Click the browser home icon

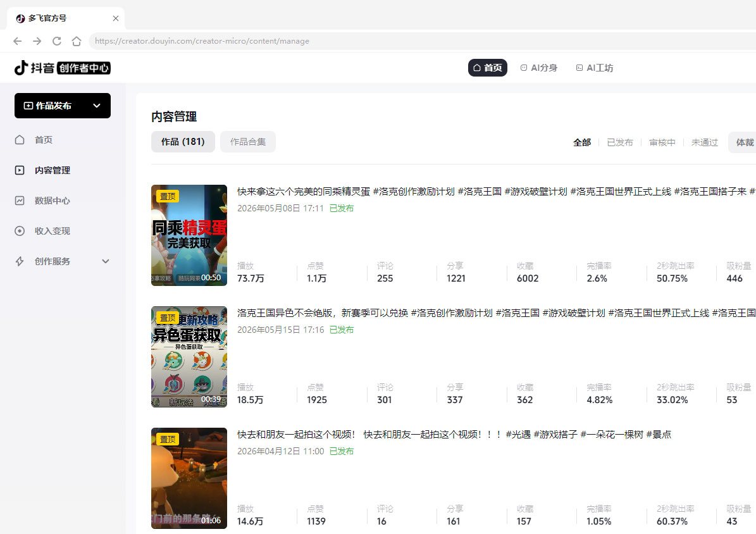coord(76,41)
